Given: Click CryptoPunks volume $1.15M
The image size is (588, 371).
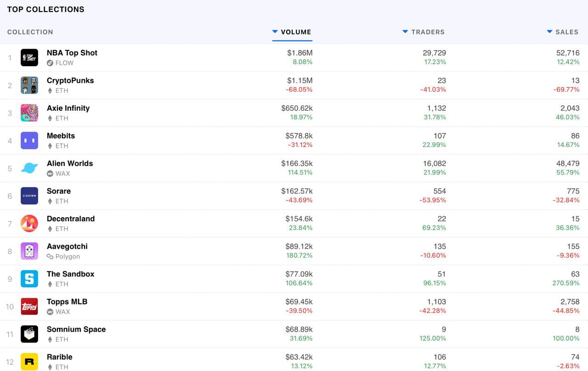Looking at the screenshot, I should click(x=300, y=80).
